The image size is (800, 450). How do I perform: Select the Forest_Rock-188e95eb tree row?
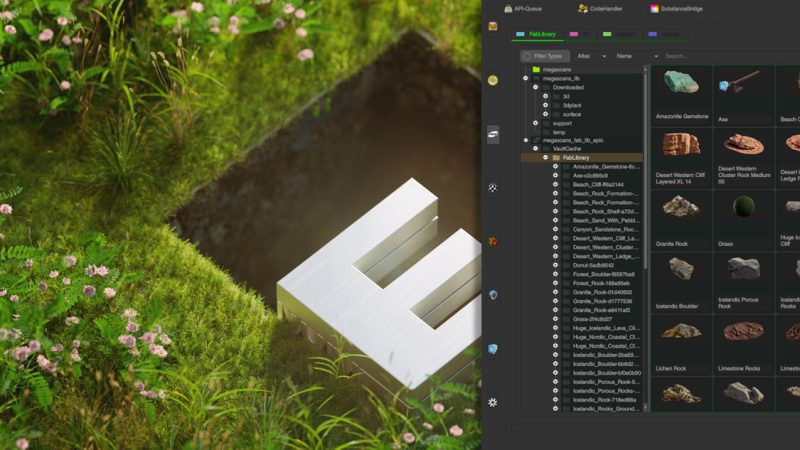click(582, 283)
